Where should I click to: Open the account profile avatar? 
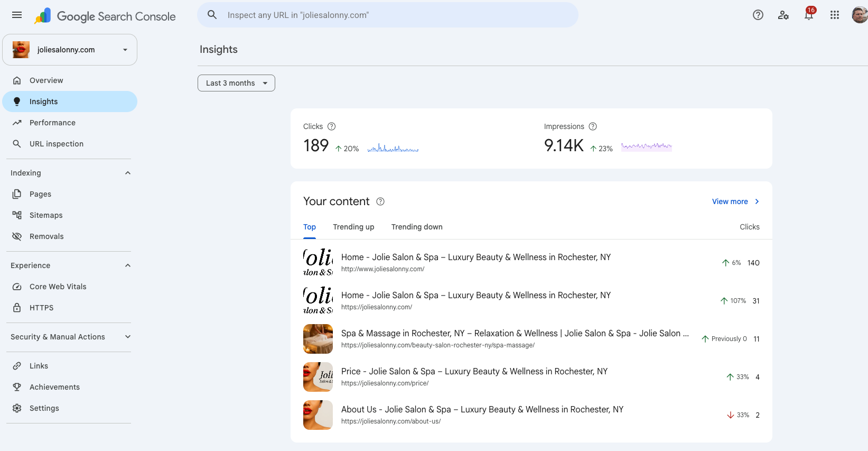tap(860, 15)
